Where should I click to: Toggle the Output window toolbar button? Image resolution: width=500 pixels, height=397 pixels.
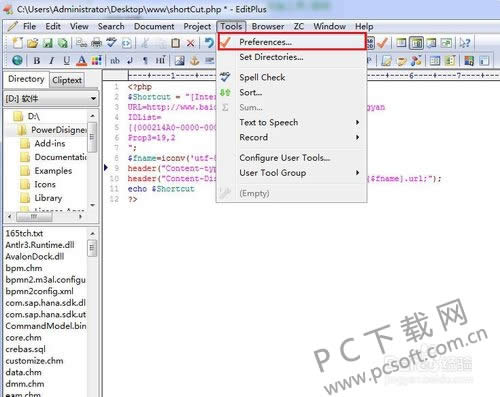[x=431, y=43]
